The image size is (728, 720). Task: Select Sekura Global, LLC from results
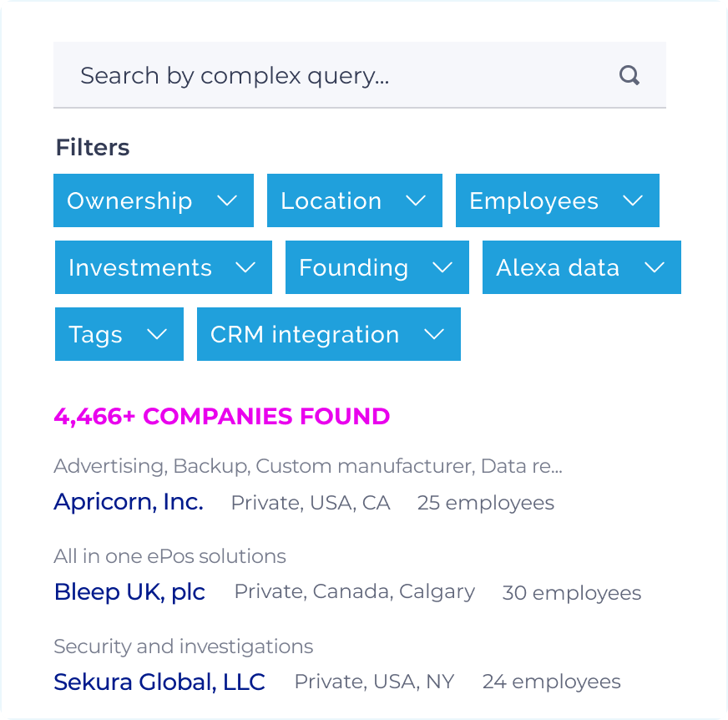pyautogui.click(x=159, y=682)
